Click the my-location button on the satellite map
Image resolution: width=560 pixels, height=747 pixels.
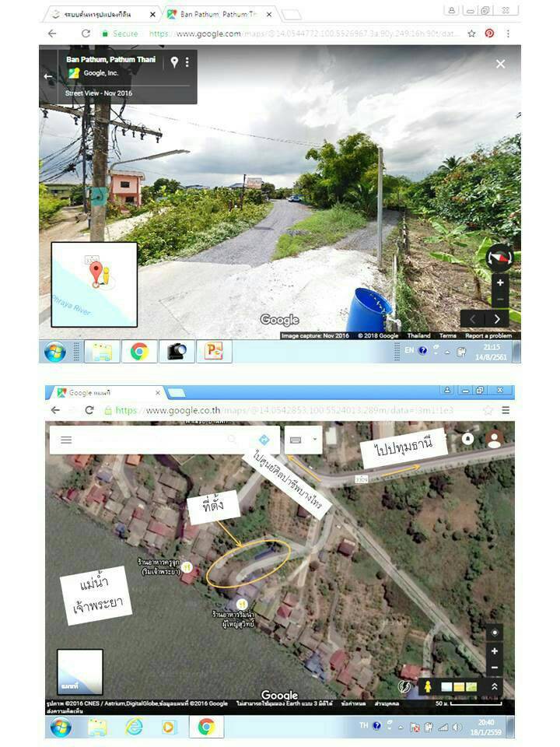tap(495, 633)
